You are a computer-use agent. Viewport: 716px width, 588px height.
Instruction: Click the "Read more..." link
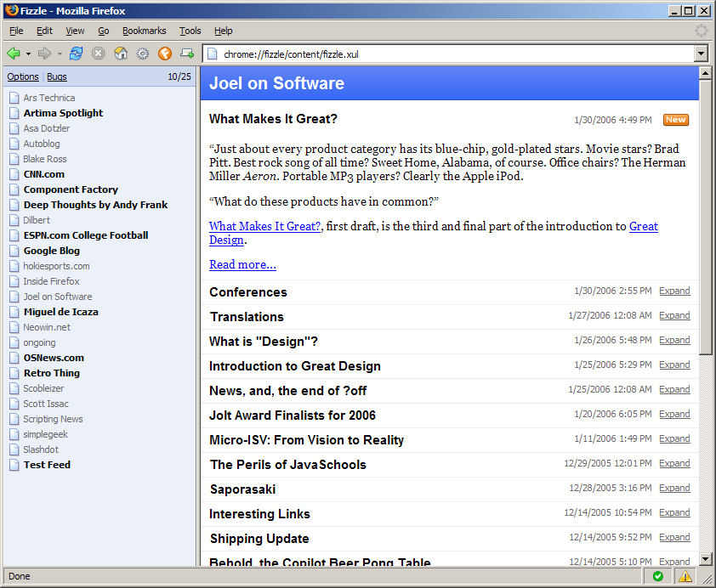242,264
